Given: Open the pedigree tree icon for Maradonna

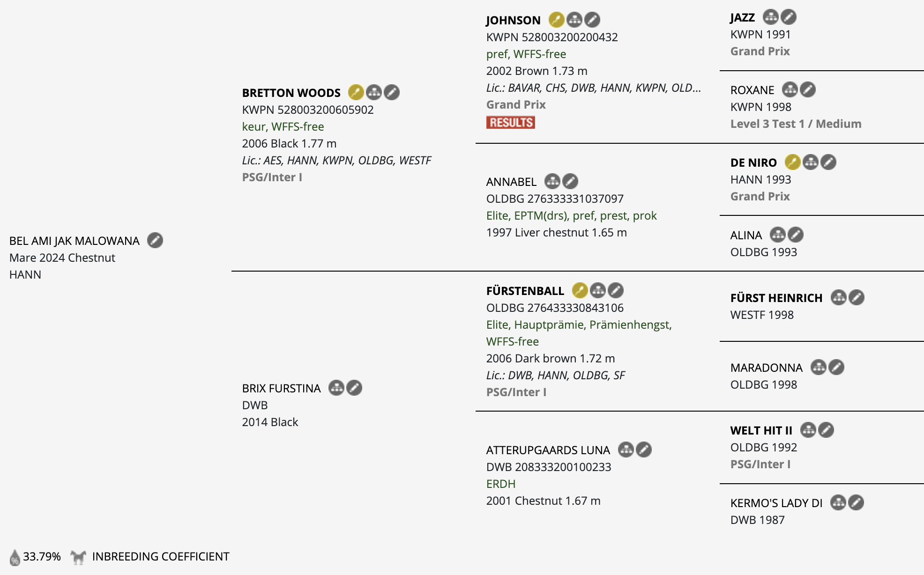Looking at the screenshot, I should pyautogui.click(x=818, y=367).
